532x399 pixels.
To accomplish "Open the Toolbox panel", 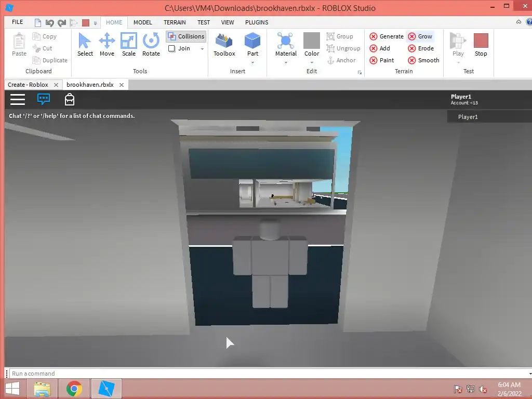I will (224, 45).
